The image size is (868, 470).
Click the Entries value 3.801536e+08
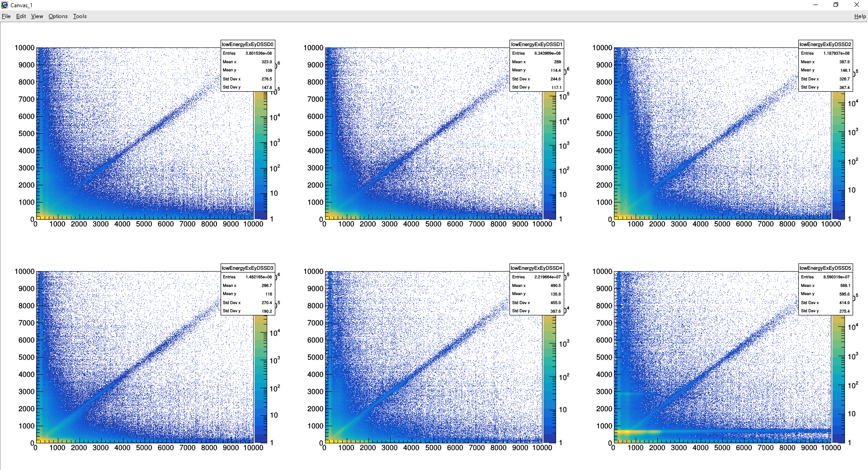click(x=259, y=53)
